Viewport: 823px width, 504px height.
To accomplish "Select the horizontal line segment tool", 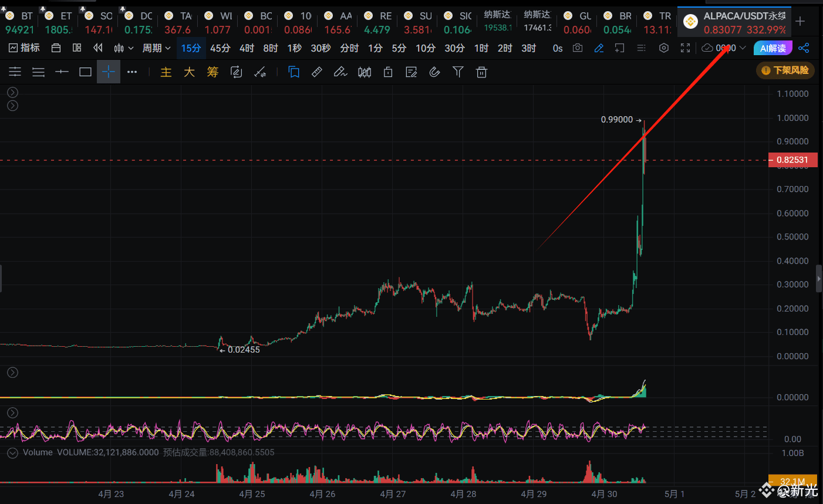I will coord(62,72).
